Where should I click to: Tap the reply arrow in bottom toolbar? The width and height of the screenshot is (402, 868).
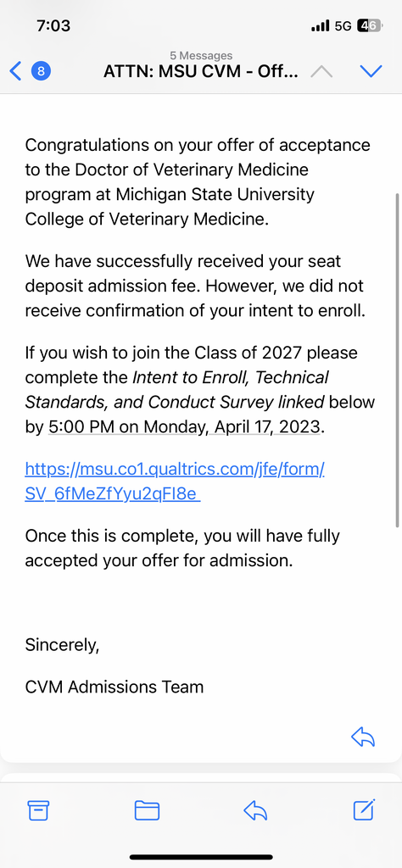(x=255, y=810)
